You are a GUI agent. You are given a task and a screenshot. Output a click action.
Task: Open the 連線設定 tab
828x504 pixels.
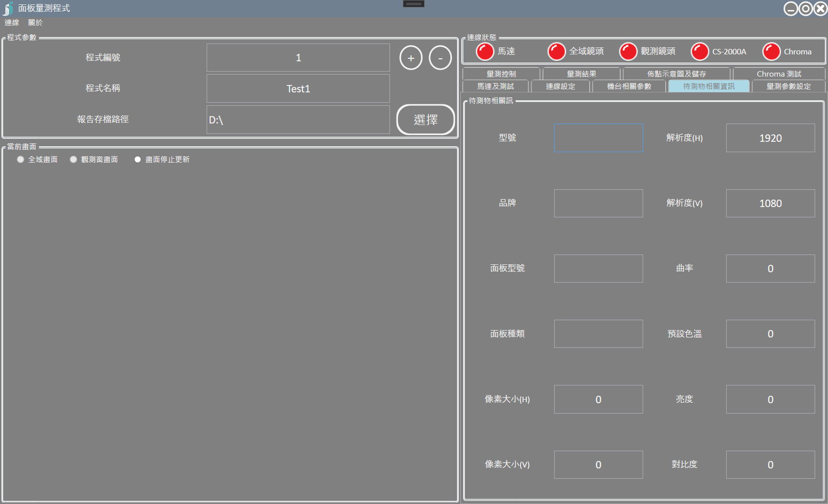pyautogui.click(x=561, y=86)
